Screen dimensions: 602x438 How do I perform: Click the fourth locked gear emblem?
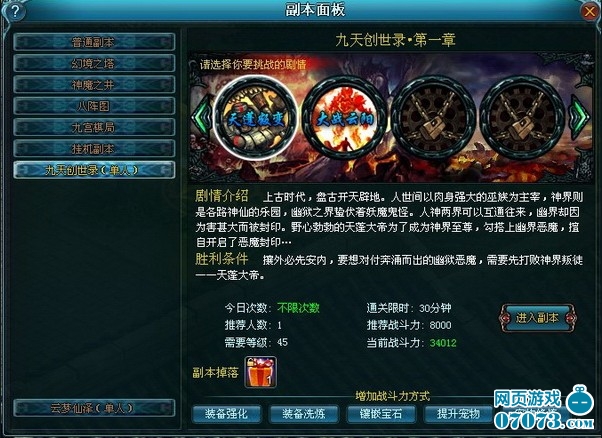(522, 117)
